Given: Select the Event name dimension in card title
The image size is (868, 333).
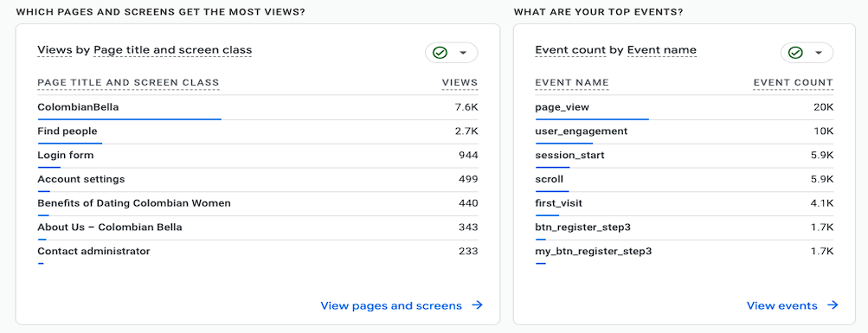Looking at the screenshot, I should click(x=661, y=50).
